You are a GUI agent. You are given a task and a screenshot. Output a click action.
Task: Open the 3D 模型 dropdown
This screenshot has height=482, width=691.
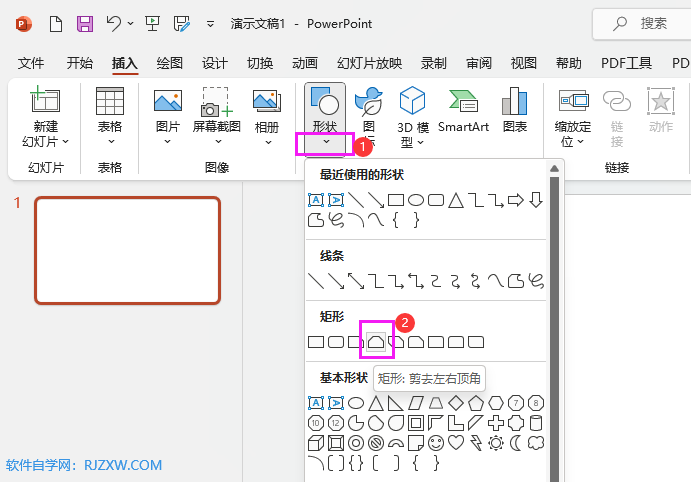click(x=413, y=141)
